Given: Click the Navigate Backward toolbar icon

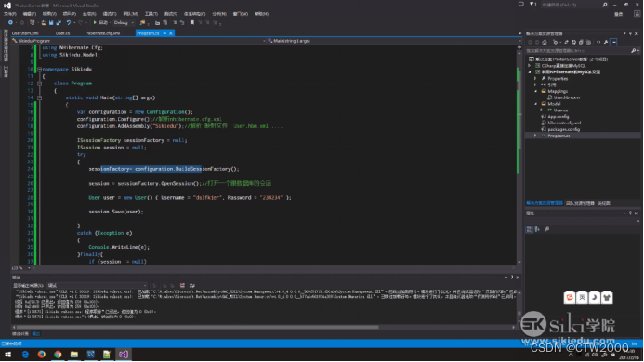Looking at the screenshot, I should coord(10,23).
